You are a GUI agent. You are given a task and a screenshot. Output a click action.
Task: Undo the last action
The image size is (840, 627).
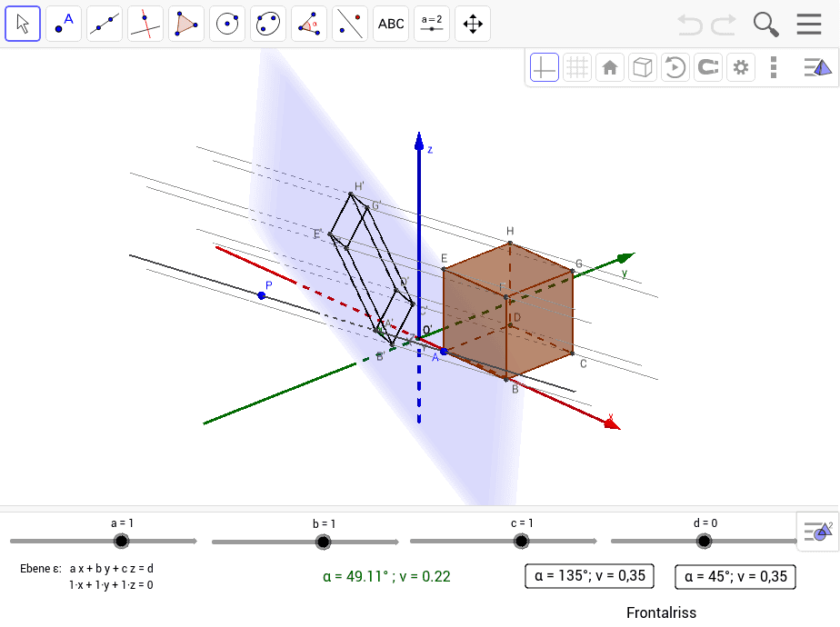point(690,25)
